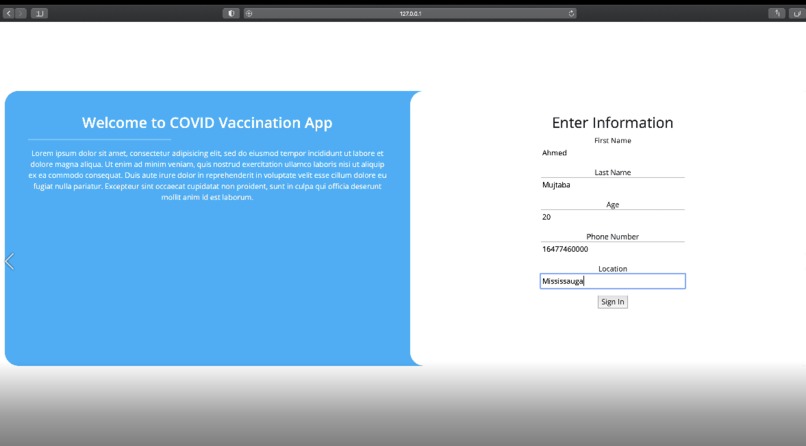Toggle the Safari sidebar button
Image resolution: width=806 pixels, height=446 pixels.
pos(40,13)
